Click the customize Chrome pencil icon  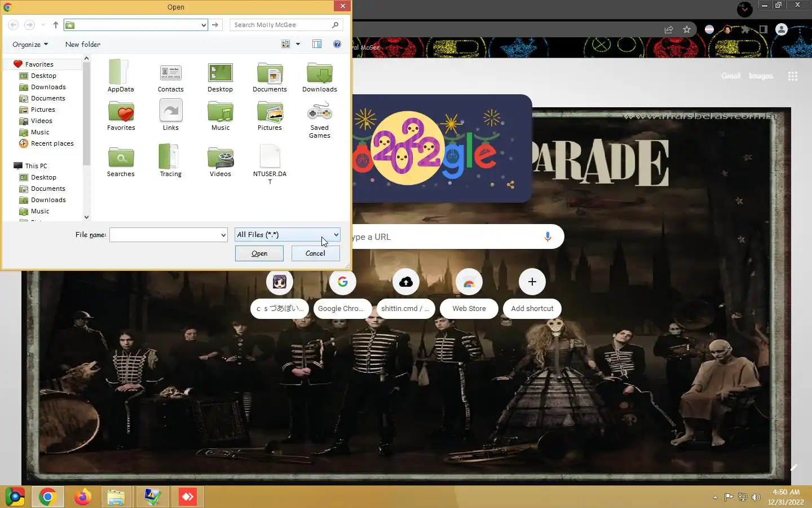(x=793, y=467)
